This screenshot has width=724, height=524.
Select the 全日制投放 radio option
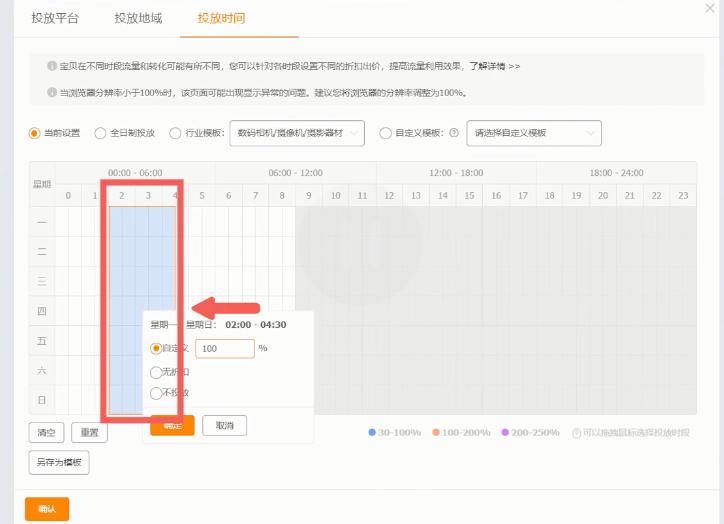tap(100, 133)
